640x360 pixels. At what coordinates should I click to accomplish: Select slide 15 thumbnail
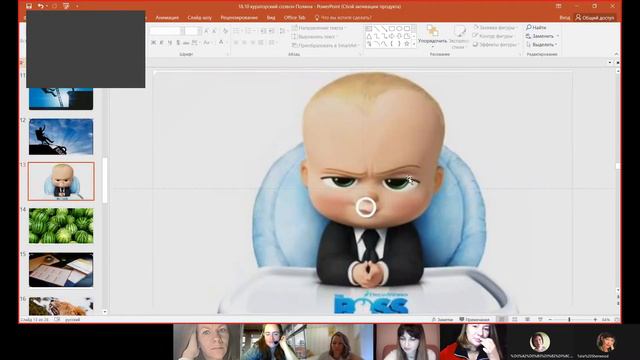tap(61, 270)
